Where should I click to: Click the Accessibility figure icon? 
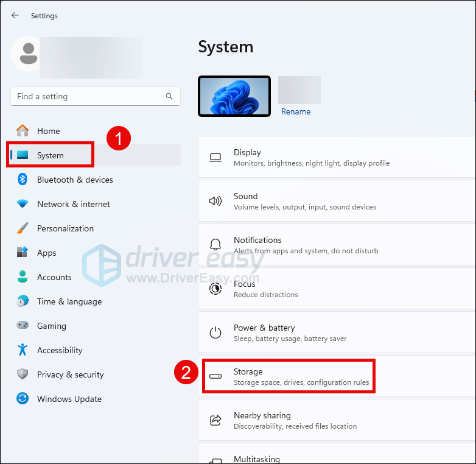click(23, 350)
